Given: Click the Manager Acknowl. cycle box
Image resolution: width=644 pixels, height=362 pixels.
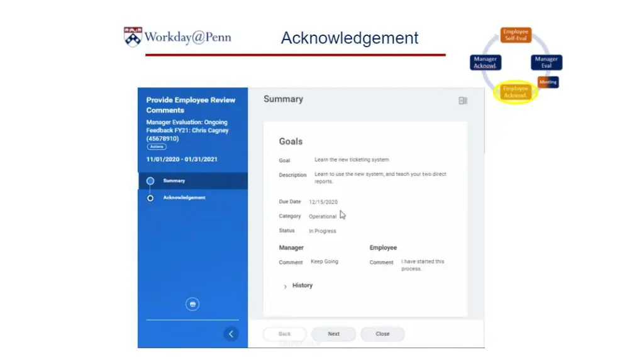Looking at the screenshot, I should [485, 62].
